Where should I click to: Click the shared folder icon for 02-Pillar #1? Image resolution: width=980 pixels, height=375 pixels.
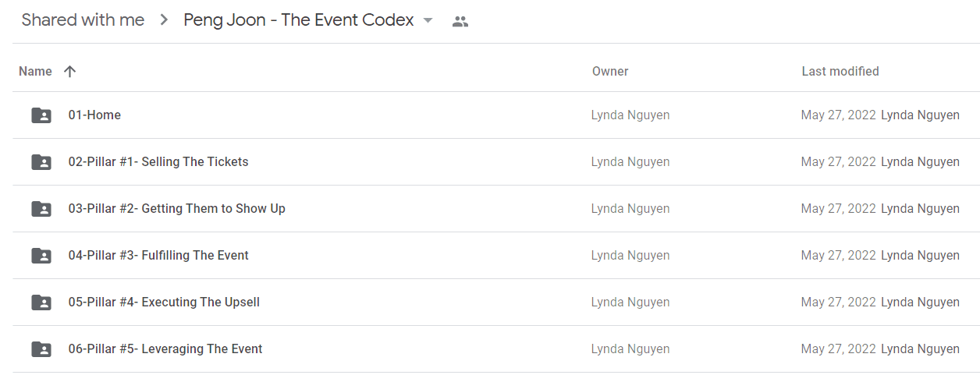click(x=41, y=162)
